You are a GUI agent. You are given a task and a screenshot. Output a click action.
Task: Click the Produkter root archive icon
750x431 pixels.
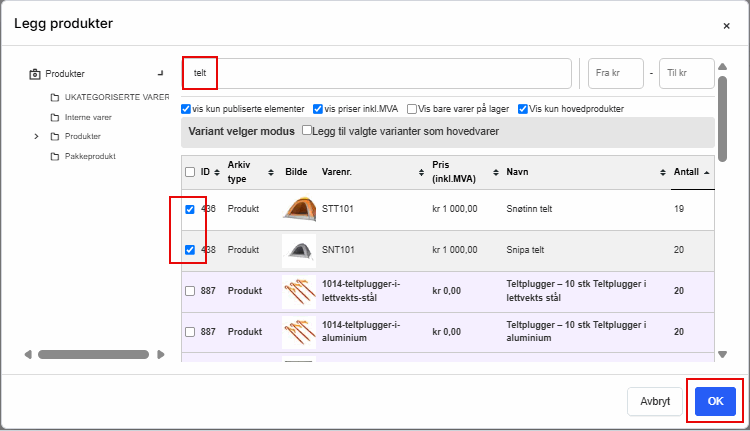point(35,73)
